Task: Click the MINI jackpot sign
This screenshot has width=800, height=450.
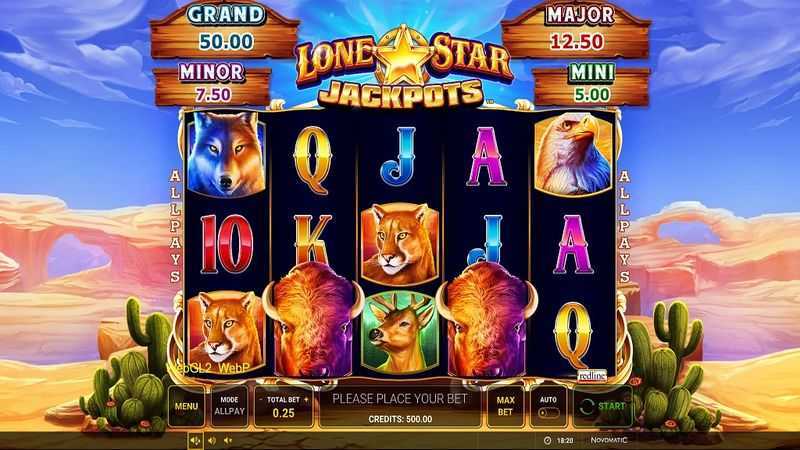Action: tap(592, 85)
